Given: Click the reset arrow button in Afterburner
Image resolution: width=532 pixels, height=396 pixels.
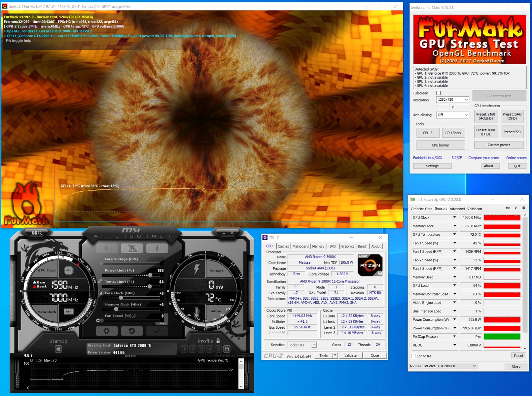Looking at the screenshot, I should [x=131, y=331].
